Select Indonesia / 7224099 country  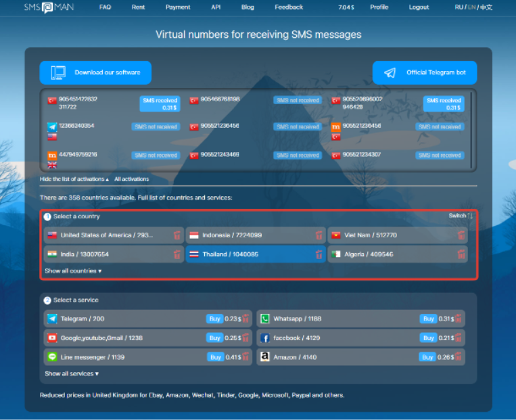[x=256, y=235]
